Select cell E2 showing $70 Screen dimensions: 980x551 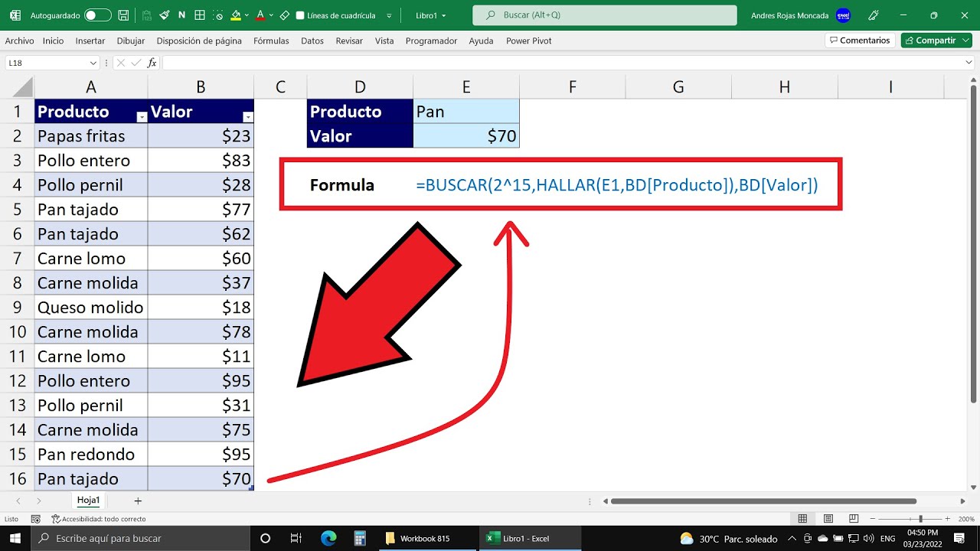pos(466,136)
